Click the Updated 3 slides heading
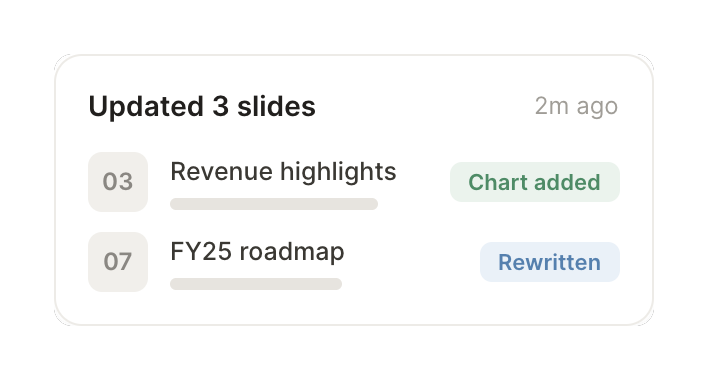This screenshot has width=708, height=380. click(x=202, y=107)
